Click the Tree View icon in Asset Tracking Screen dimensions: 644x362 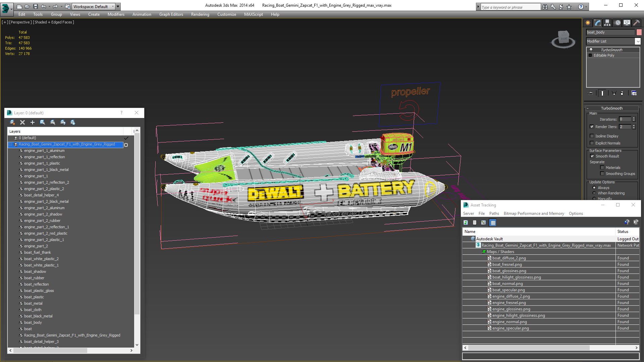(483, 223)
